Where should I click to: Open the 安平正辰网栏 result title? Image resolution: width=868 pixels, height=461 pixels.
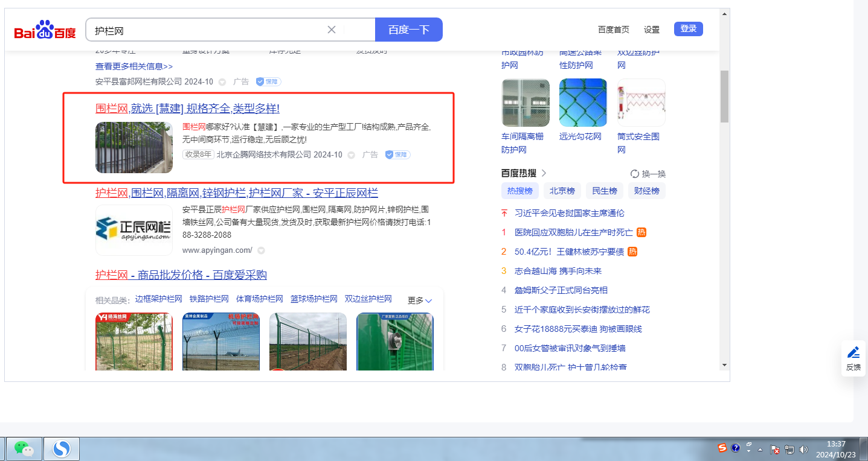237,193
